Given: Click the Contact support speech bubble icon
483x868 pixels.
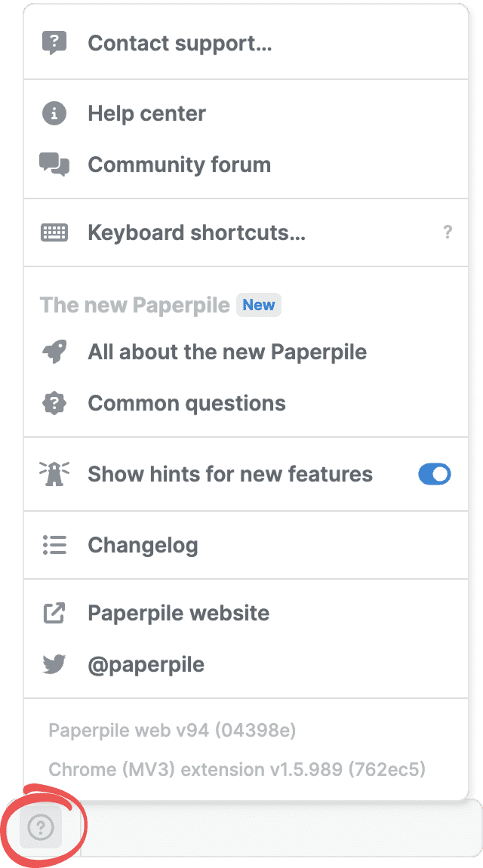Looking at the screenshot, I should pos(54,43).
